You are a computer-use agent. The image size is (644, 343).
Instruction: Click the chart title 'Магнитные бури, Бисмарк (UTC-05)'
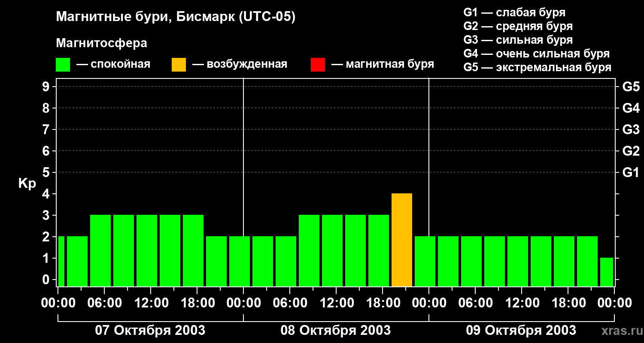(x=176, y=17)
